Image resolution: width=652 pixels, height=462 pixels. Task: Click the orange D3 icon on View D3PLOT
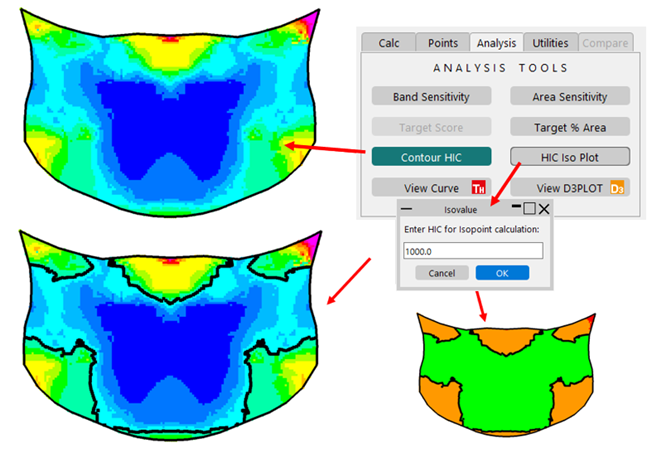(x=617, y=187)
